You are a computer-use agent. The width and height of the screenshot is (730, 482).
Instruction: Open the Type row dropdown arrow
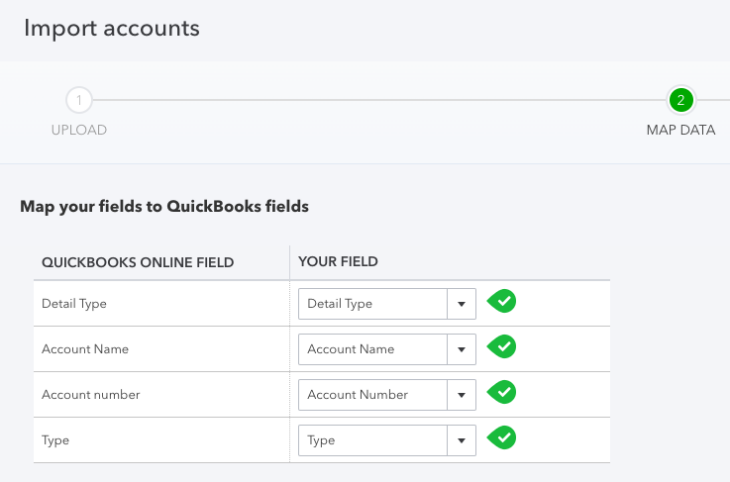pyautogui.click(x=461, y=441)
